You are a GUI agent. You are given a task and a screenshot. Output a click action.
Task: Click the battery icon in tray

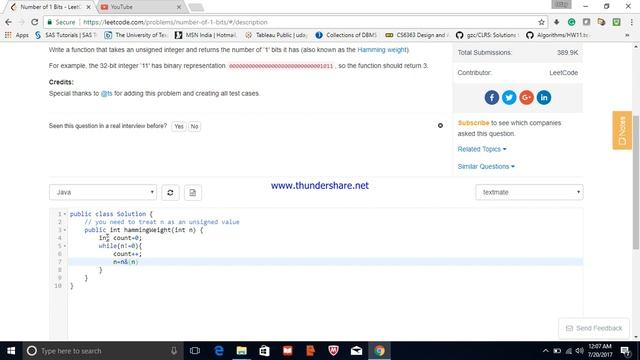pyautogui.click(x=557, y=351)
